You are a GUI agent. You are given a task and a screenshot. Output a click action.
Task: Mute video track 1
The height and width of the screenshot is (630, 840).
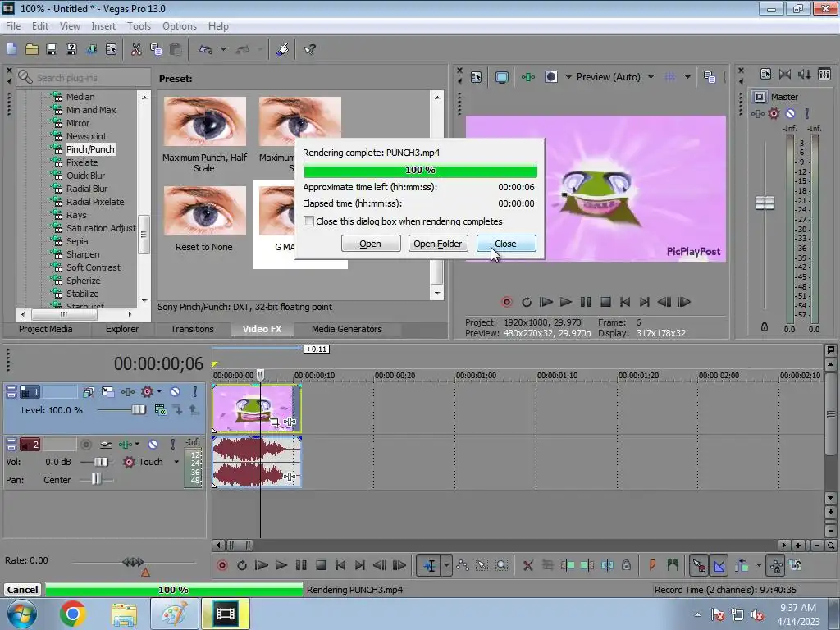tap(175, 392)
